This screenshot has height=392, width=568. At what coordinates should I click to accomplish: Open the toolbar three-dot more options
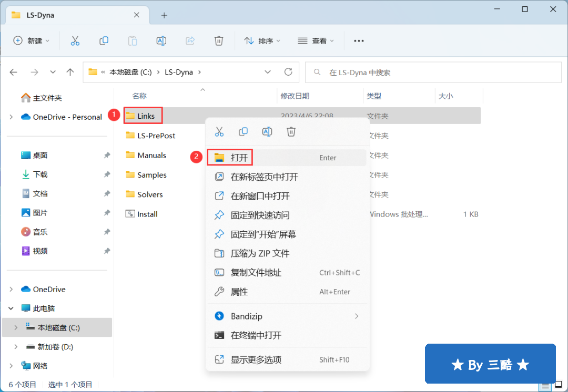click(x=359, y=41)
